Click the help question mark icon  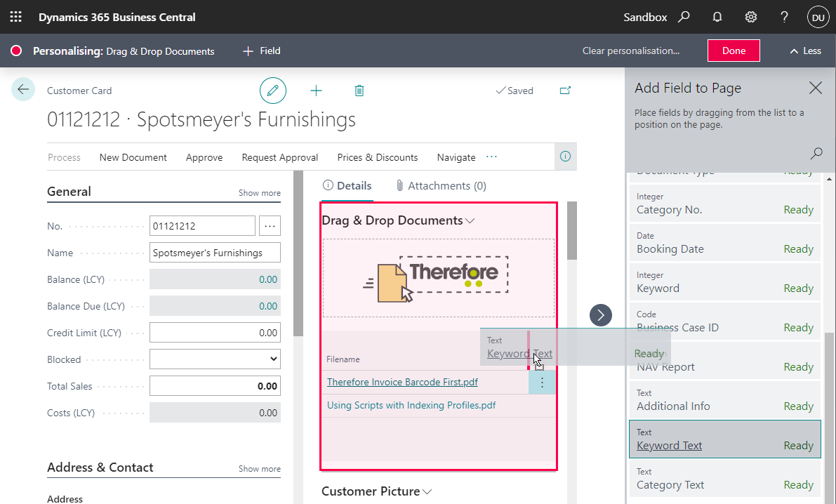785,17
